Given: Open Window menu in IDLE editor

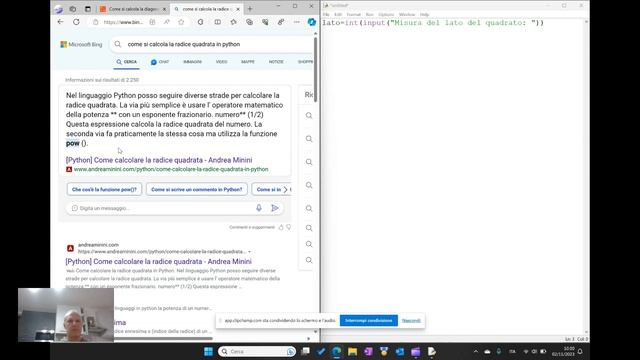Looking at the screenshot, I should 407,14.
